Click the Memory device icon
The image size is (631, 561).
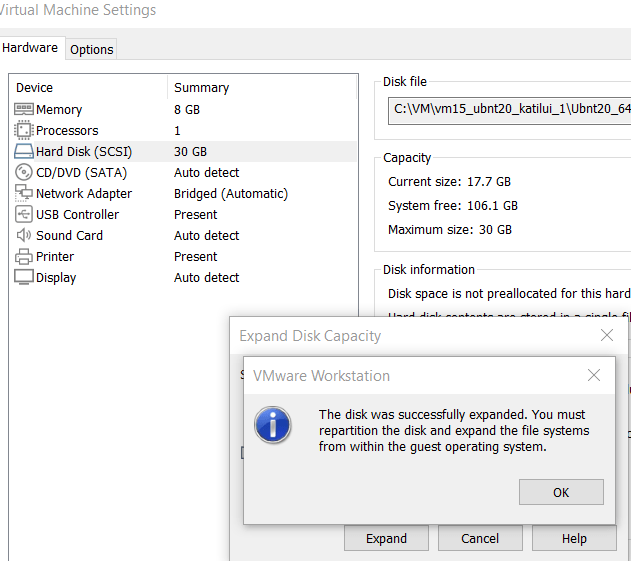point(24,109)
